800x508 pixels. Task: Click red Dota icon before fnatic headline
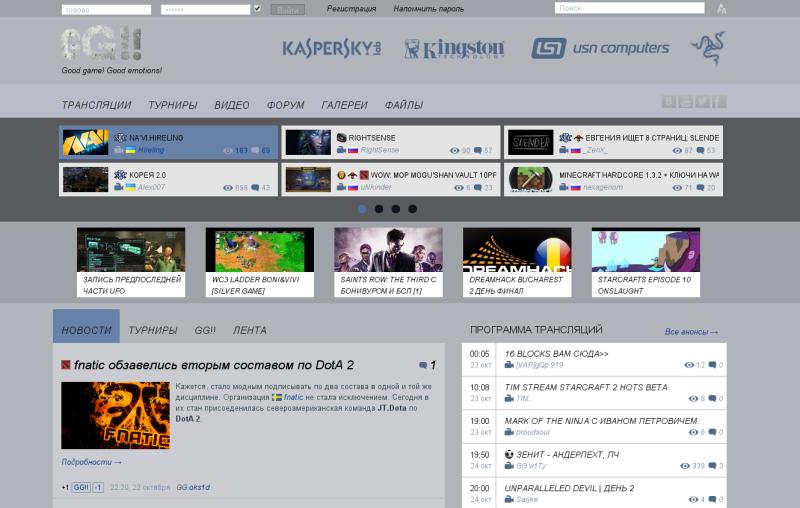coord(65,365)
